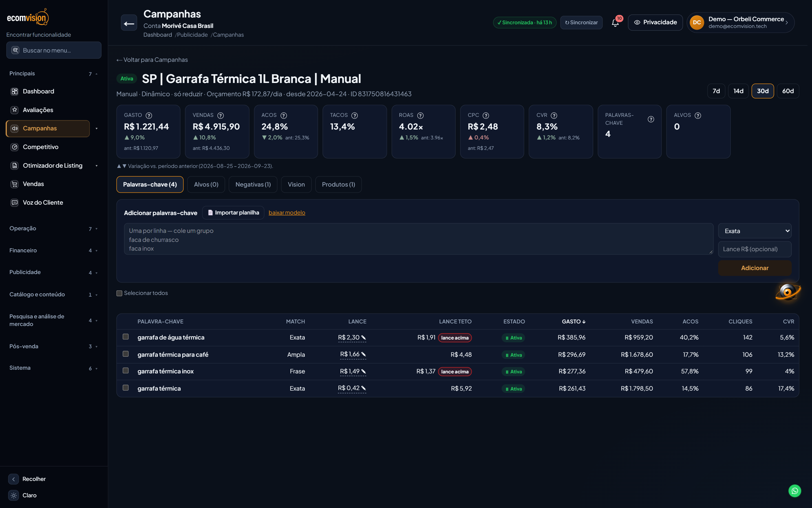Select row garrafa térmica inox checkbox

click(125, 371)
